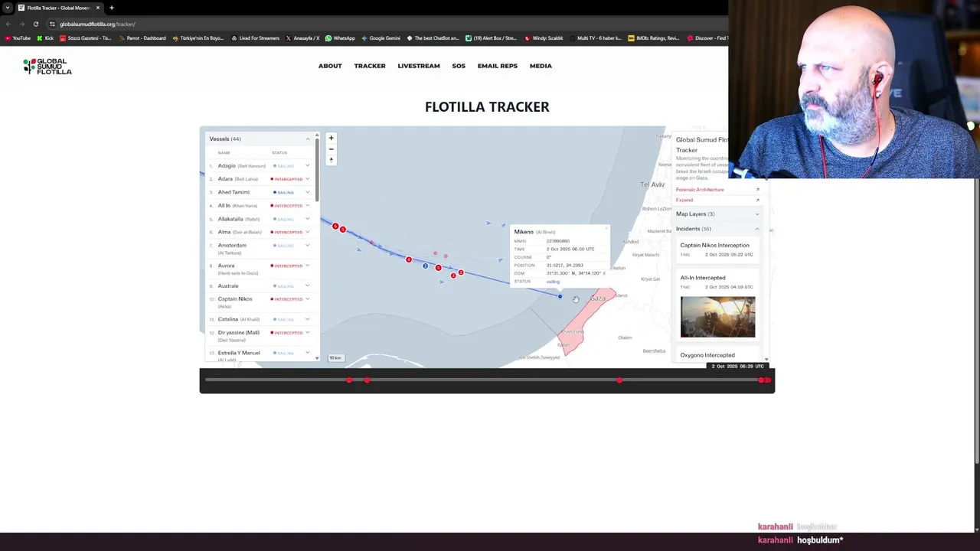Image resolution: width=980 pixels, height=551 pixels.
Task: Select the Adagio vessel name
Action: click(x=227, y=165)
